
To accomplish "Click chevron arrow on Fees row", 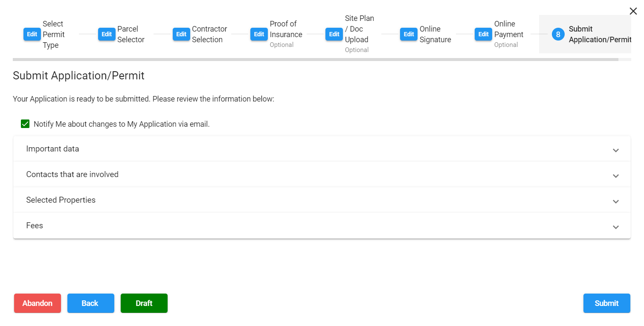I will pyautogui.click(x=615, y=227).
